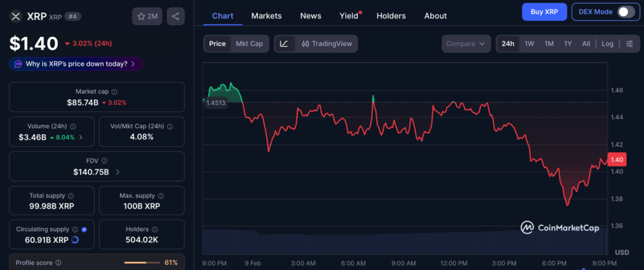Open chart settings sliders icon

click(x=629, y=44)
